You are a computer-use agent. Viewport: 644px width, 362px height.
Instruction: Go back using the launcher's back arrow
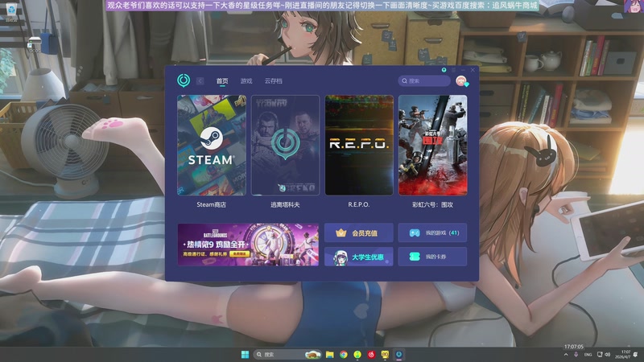(200, 81)
